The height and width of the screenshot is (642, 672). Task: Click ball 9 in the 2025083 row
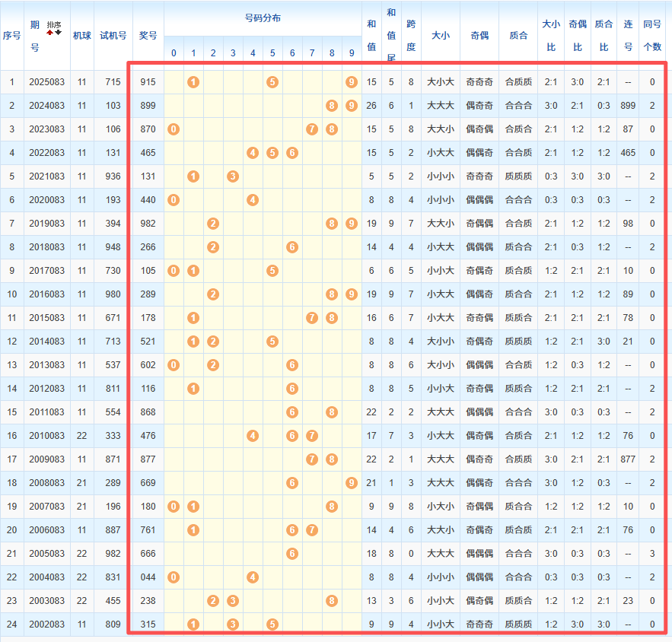[351, 81]
